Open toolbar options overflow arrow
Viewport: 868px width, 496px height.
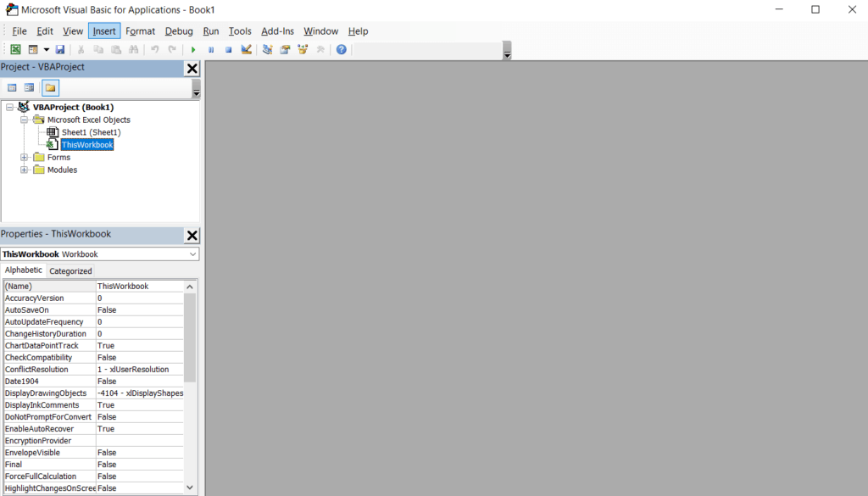coord(507,51)
